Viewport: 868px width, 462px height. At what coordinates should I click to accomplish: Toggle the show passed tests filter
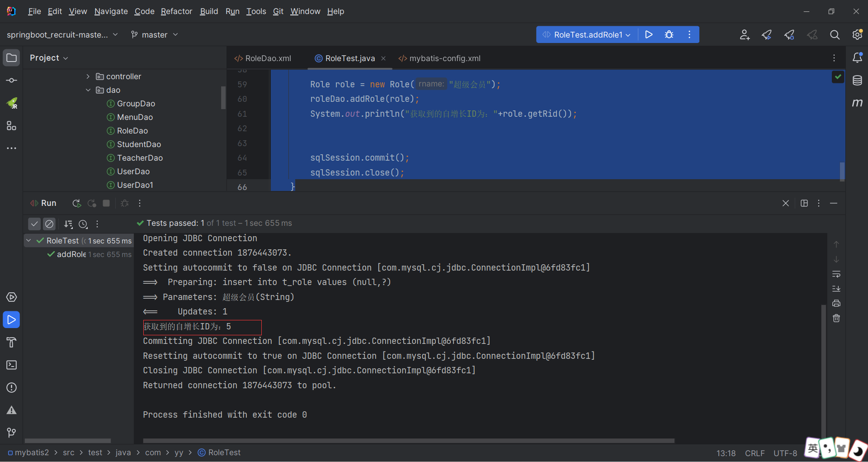[34, 224]
